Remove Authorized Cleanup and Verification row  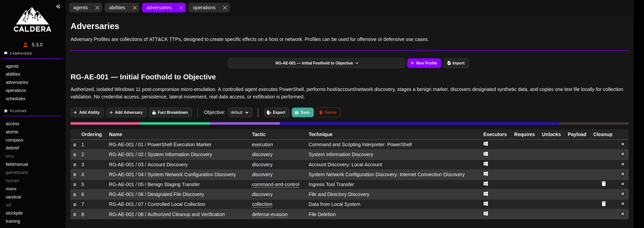coord(623,214)
